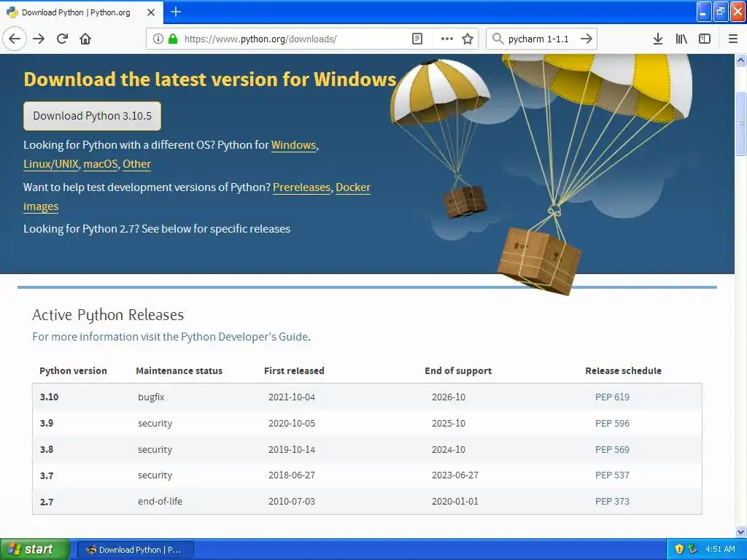Toggle the browser sidebar
The width and height of the screenshot is (747, 560).
tap(705, 39)
